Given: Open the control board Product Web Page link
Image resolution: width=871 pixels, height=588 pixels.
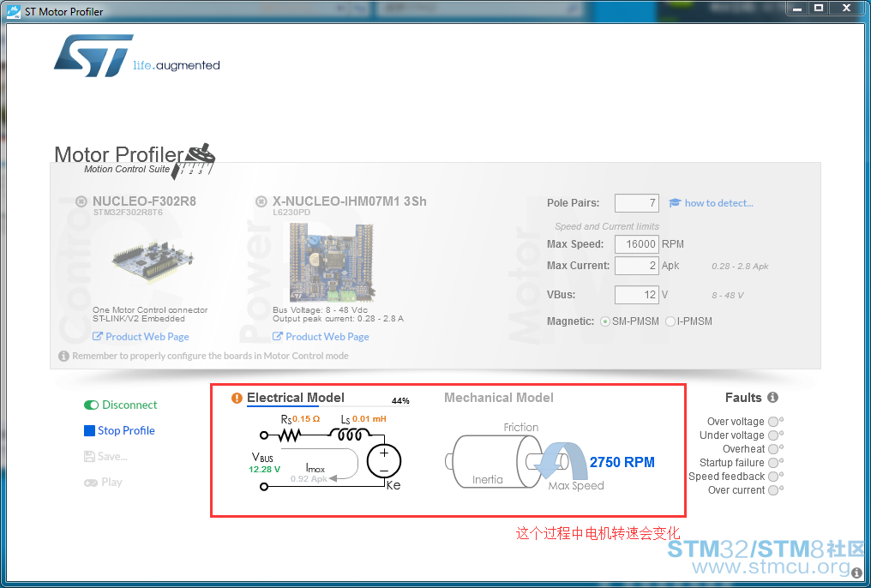Looking at the screenshot, I should 141,337.
